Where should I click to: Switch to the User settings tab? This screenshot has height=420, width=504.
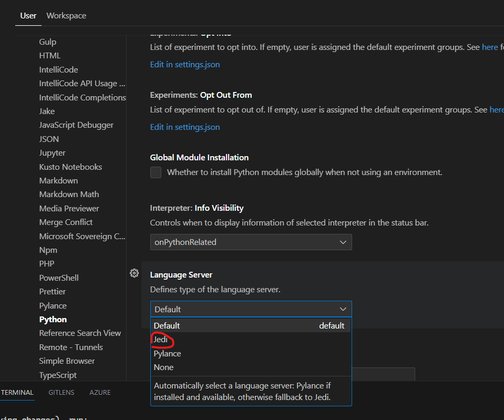coord(28,15)
